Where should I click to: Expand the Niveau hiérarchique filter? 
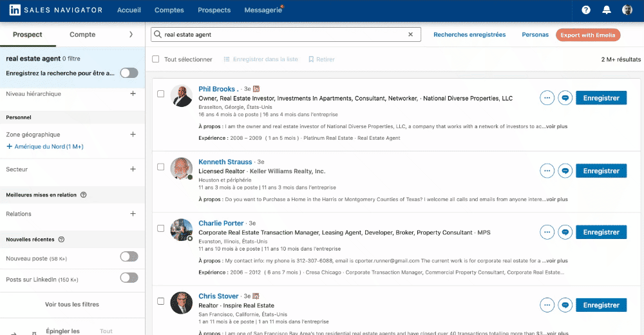pyautogui.click(x=133, y=93)
